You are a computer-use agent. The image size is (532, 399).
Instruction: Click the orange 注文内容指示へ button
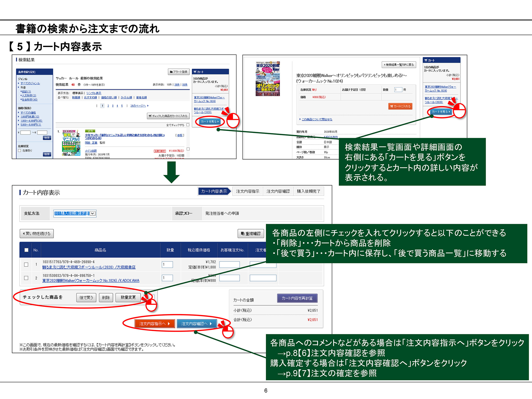click(x=155, y=324)
